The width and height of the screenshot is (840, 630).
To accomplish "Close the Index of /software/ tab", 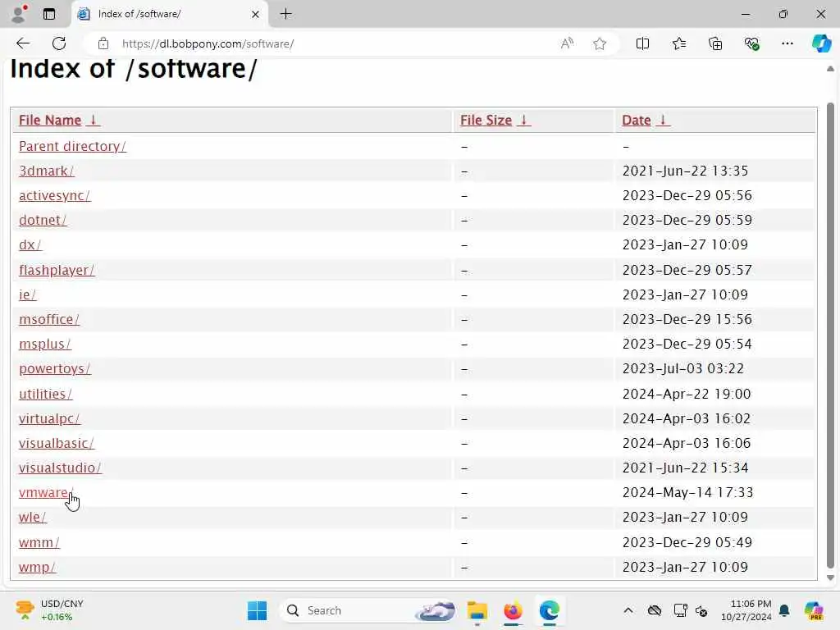I will click(256, 15).
